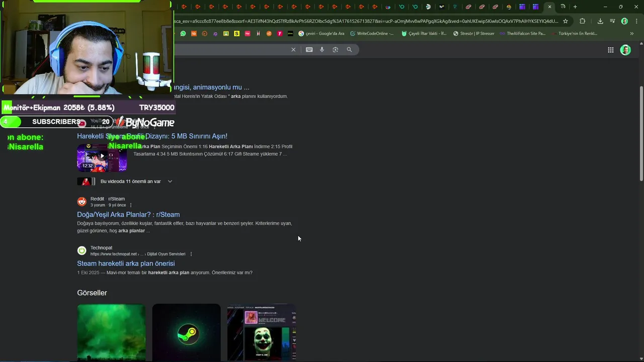This screenshot has width=644, height=362.
Task: Switch to the tab after the active tab
Action: coord(563,7)
